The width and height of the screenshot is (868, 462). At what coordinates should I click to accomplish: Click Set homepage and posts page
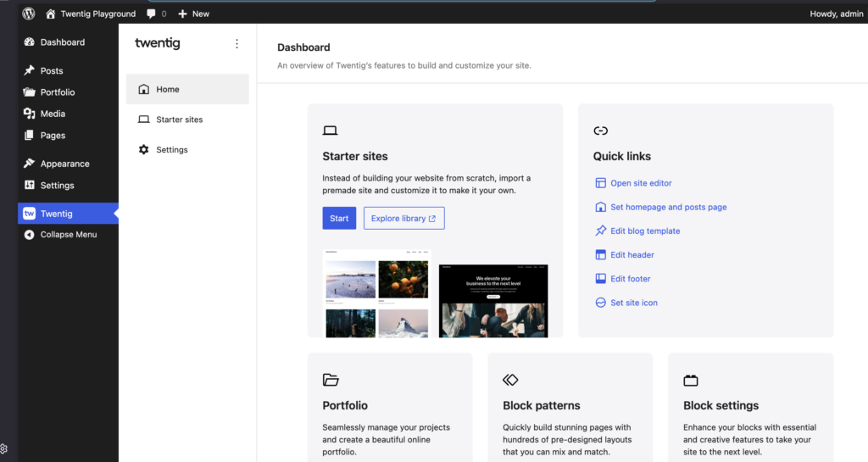(668, 207)
